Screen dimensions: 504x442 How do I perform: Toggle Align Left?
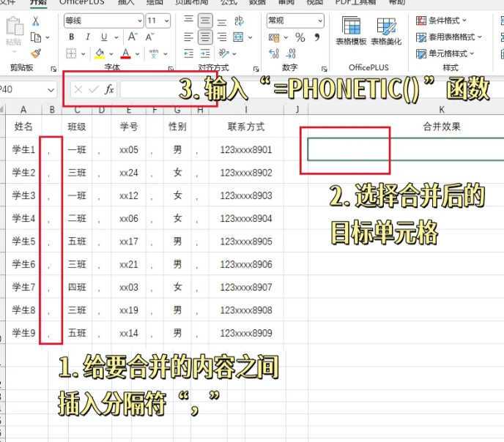188,37
